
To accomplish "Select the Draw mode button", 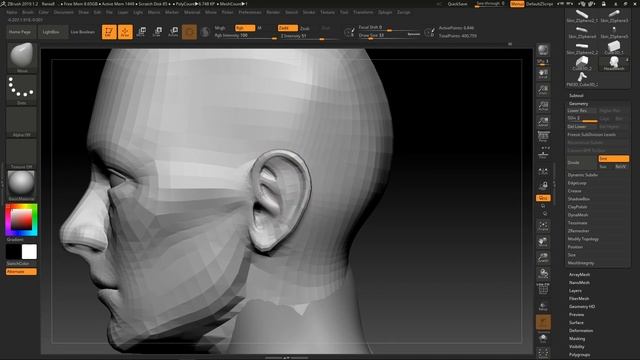I will pos(125,32).
